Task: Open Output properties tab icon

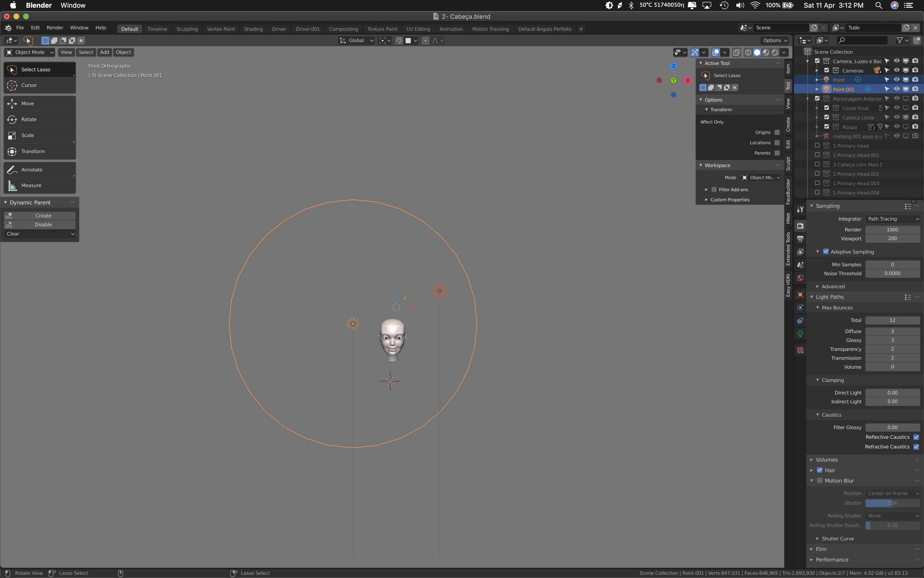Action: pos(800,239)
